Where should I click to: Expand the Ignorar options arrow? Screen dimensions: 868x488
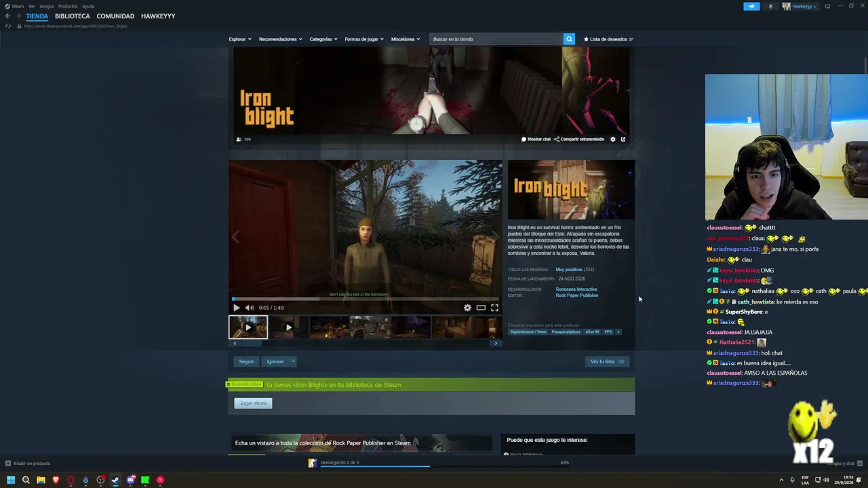[x=293, y=361]
